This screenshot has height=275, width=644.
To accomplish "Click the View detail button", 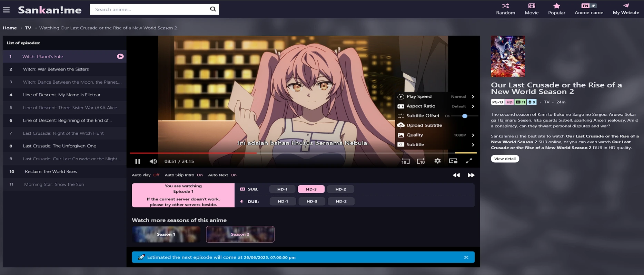I will (x=505, y=159).
